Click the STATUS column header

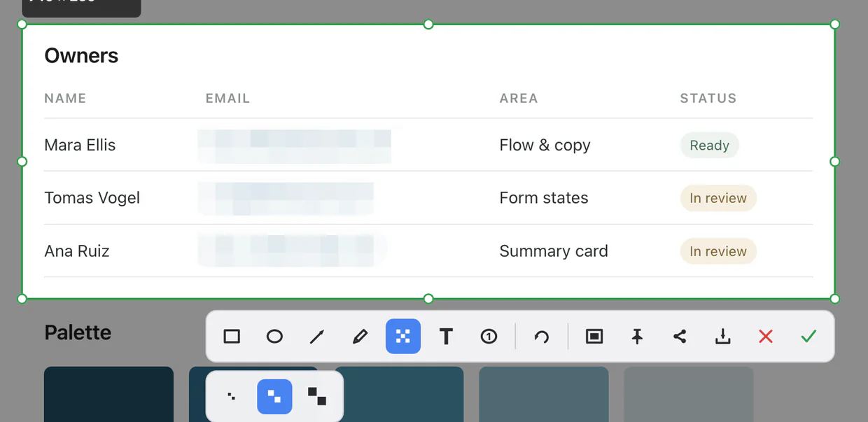point(708,99)
